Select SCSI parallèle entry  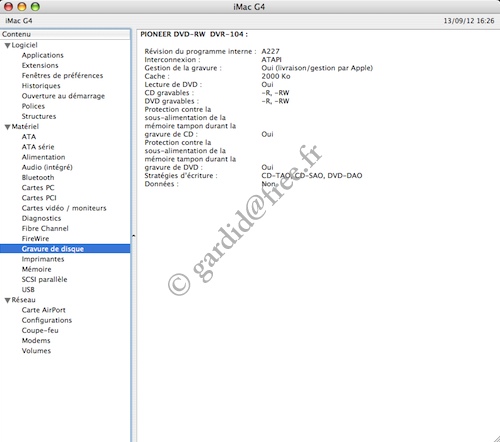[x=44, y=279]
